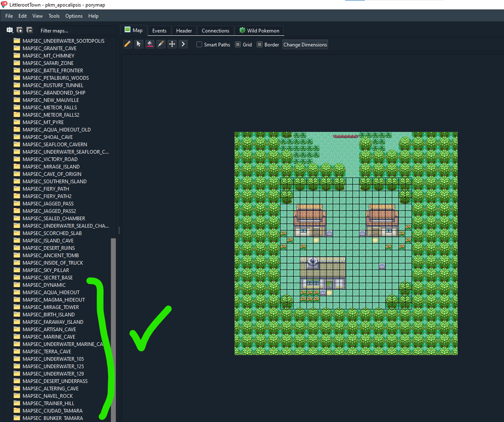This screenshot has height=422, width=504.
Task: Click the map sort order icon
Action: click(9, 30)
